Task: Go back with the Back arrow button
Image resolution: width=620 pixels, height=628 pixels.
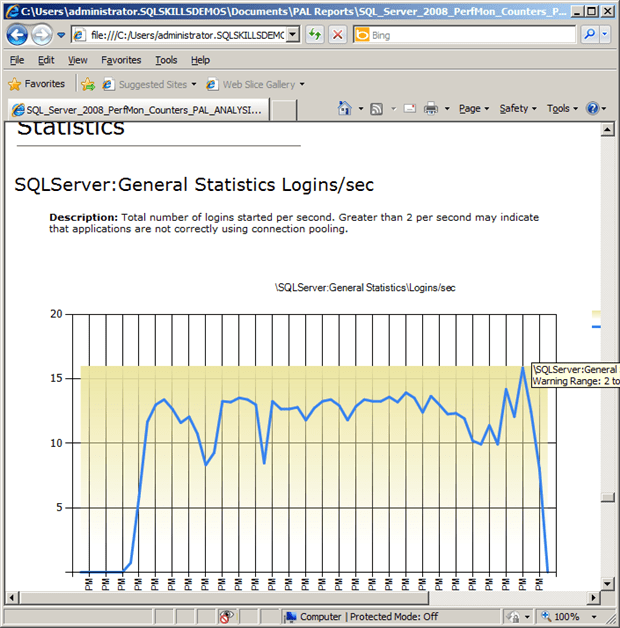Action: pos(17,35)
